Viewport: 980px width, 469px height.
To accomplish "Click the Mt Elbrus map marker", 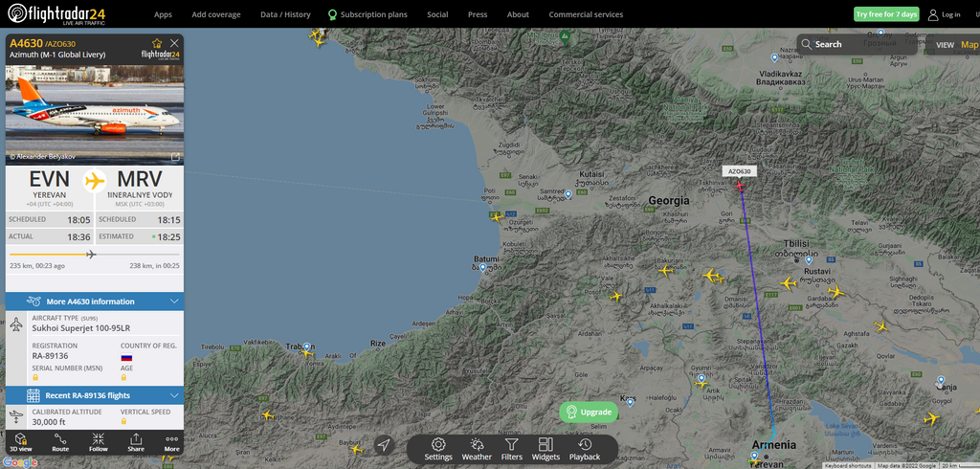I will pyautogui.click(x=565, y=35).
